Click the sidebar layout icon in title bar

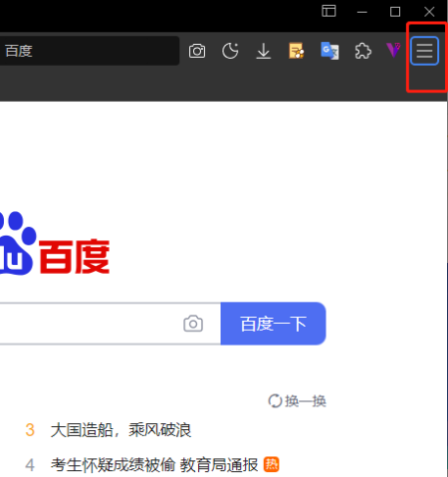pyautogui.click(x=329, y=11)
